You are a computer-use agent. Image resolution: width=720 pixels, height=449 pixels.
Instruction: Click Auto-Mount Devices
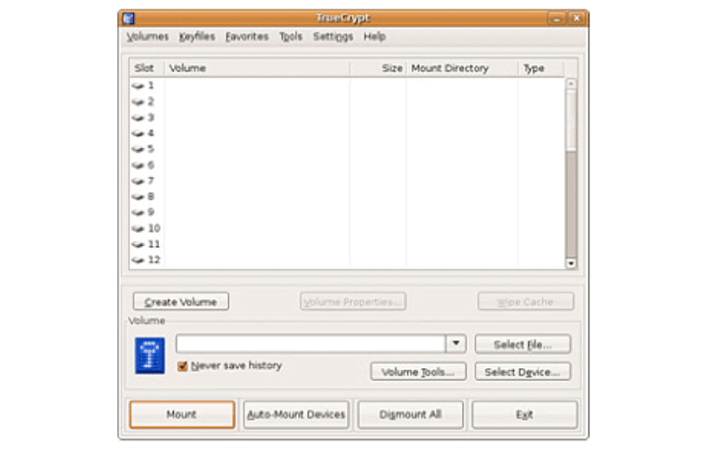(296, 415)
